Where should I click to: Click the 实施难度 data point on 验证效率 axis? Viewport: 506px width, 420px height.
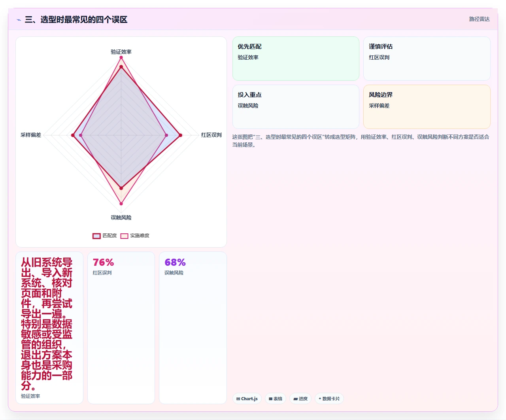tap(121, 58)
